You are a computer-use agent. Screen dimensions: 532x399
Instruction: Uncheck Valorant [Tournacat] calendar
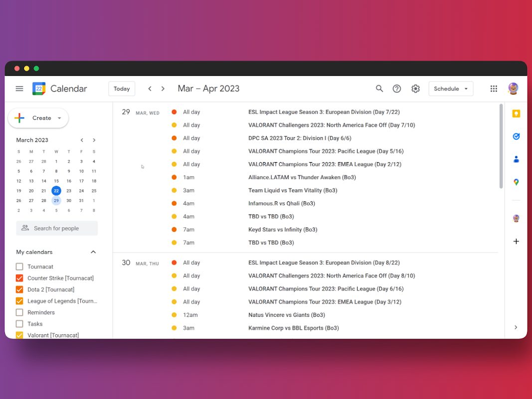point(19,335)
